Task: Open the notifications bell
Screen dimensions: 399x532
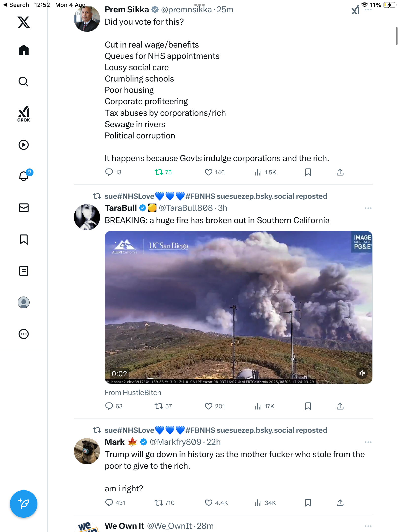Action: click(24, 176)
